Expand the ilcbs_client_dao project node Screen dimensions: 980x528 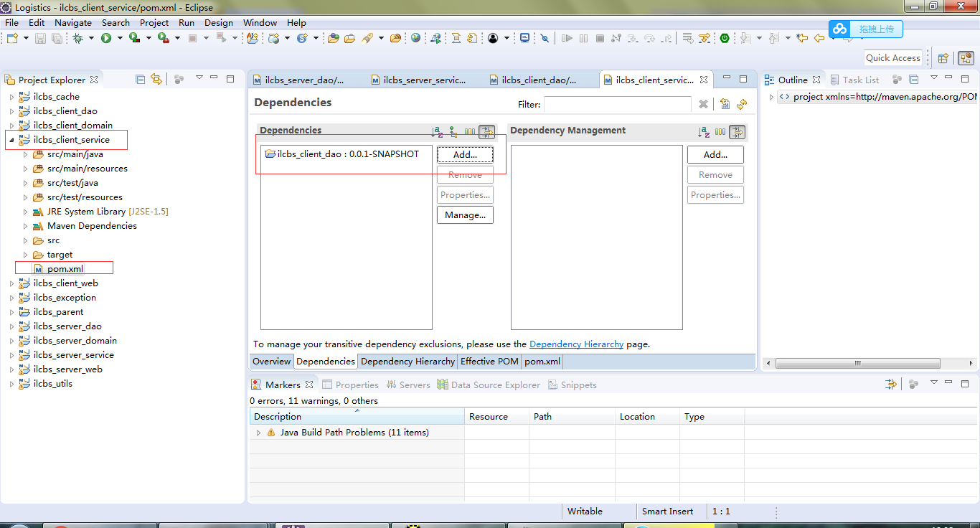click(x=11, y=111)
